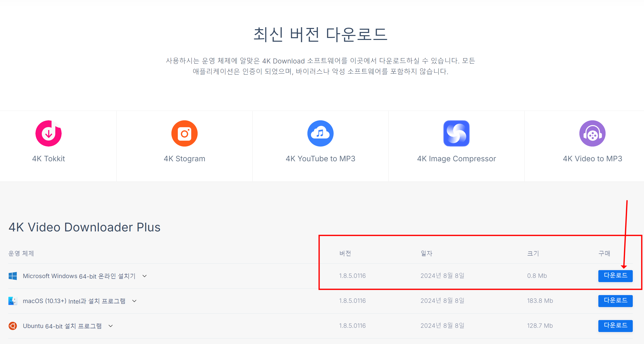644x344 pixels.
Task: Expand the macOS 설치 프로그램 options
Action: (x=134, y=301)
